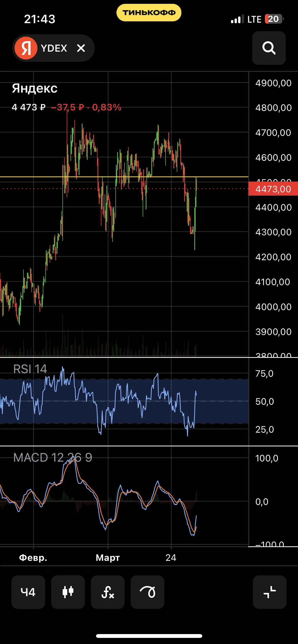The height and width of the screenshot is (644, 298).
Task: Tap the red 4473,00 current price label
Action: click(273, 189)
